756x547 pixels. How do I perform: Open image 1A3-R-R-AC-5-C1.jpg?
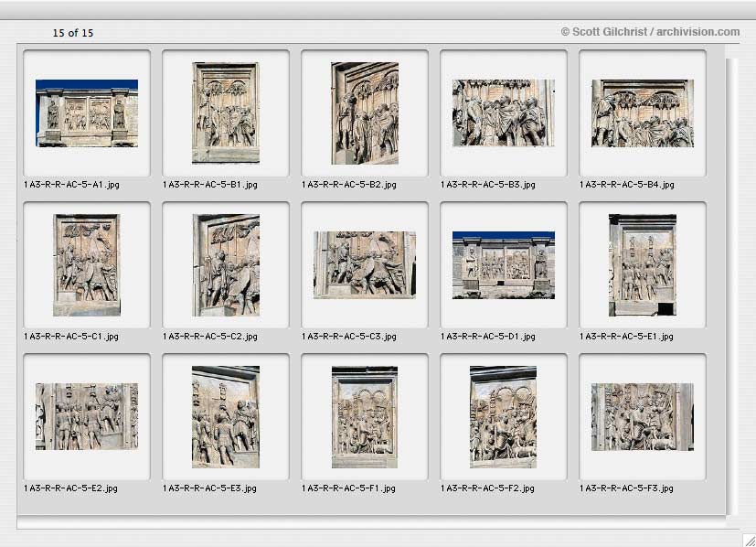pyautogui.click(x=87, y=265)
